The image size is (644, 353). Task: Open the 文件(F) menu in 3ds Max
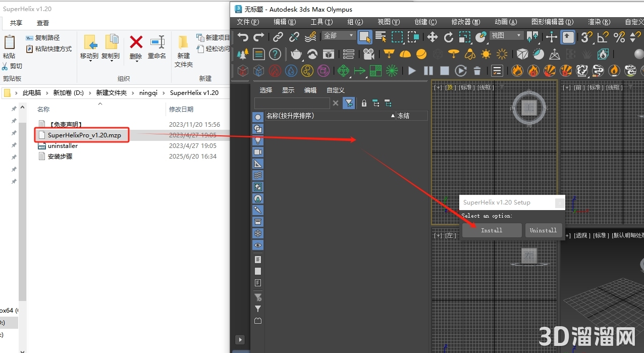pos(248,22)
